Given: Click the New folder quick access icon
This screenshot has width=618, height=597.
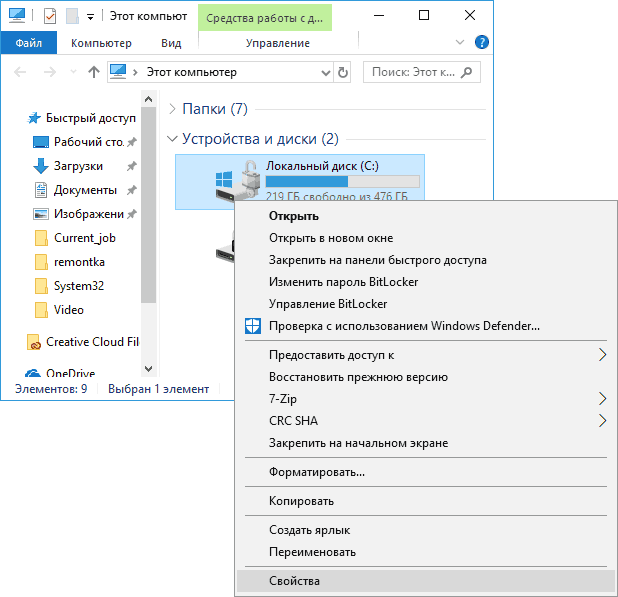Looking at the screenshot, I should click(x=72, y=16).
